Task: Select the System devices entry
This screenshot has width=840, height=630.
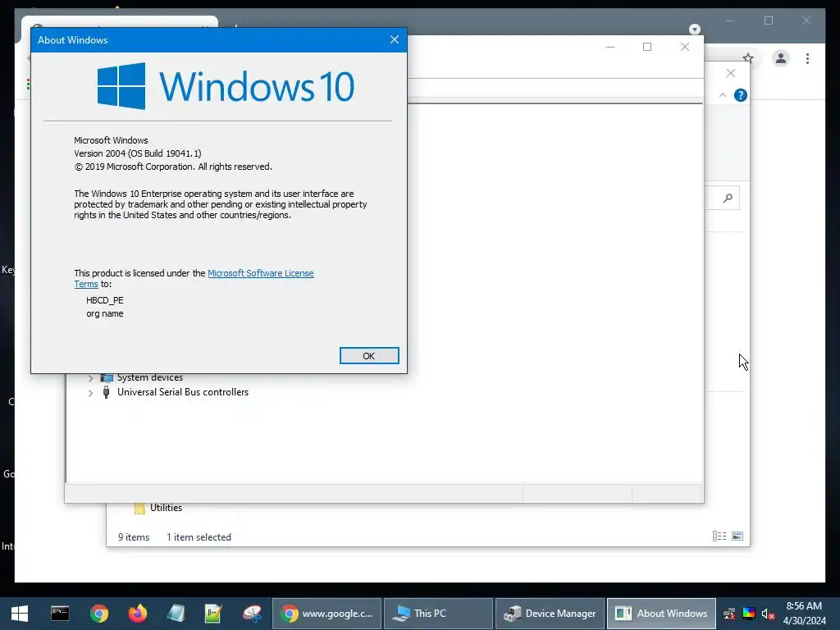Action: [x=150, y=377]
